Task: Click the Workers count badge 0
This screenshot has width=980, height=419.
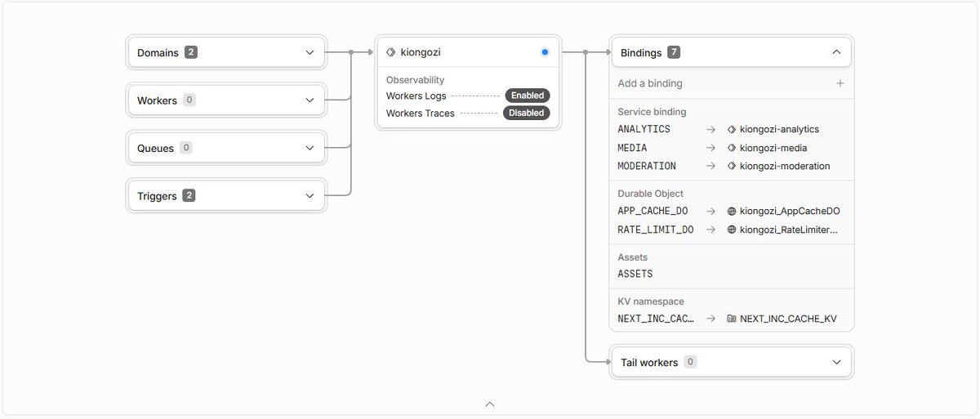Action: point(189,100)
